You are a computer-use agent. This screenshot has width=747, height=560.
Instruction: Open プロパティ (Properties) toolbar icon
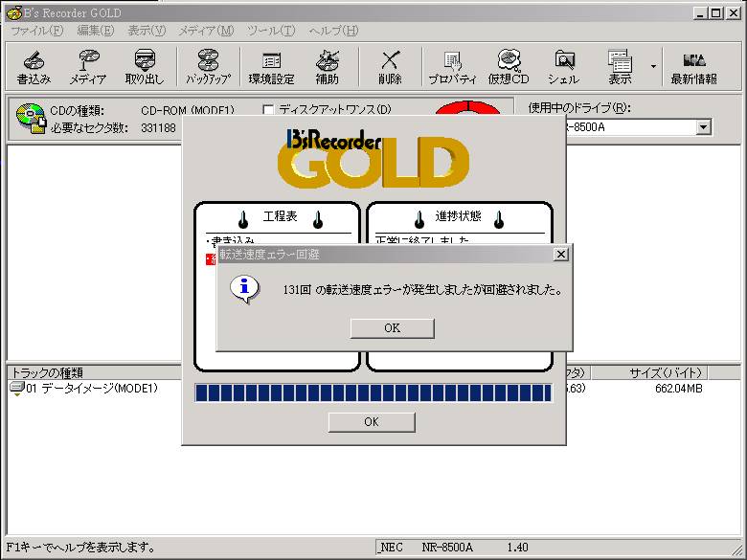452,67
